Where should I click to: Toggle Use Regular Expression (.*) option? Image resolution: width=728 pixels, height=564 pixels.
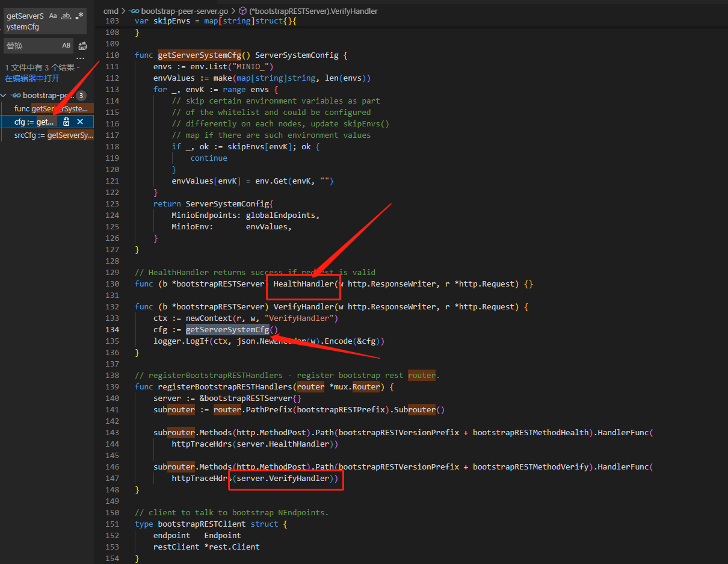pos(79,16)
